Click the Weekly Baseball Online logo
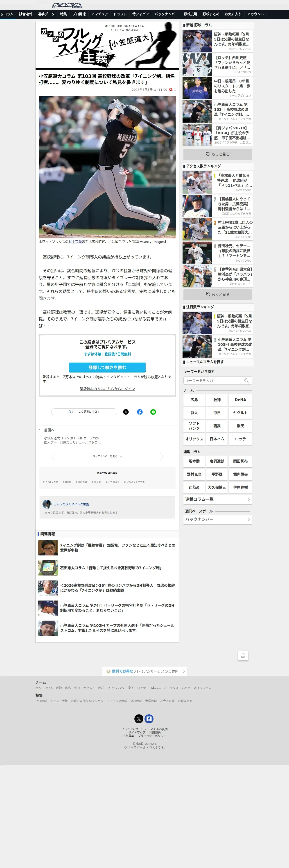This screenshot has width=289, height=868. [67, 5]
